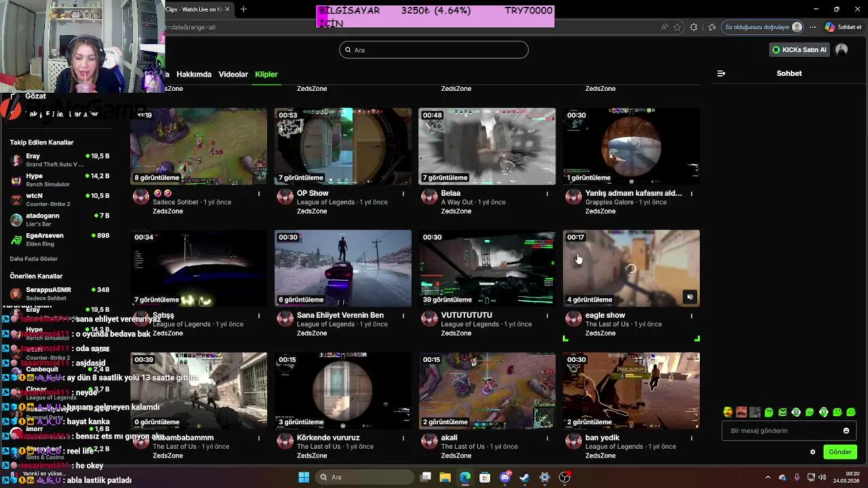This screenshot has width=868, height=488.
Task: Open Hype channel in followed list
Action: (x=60, y=180)
